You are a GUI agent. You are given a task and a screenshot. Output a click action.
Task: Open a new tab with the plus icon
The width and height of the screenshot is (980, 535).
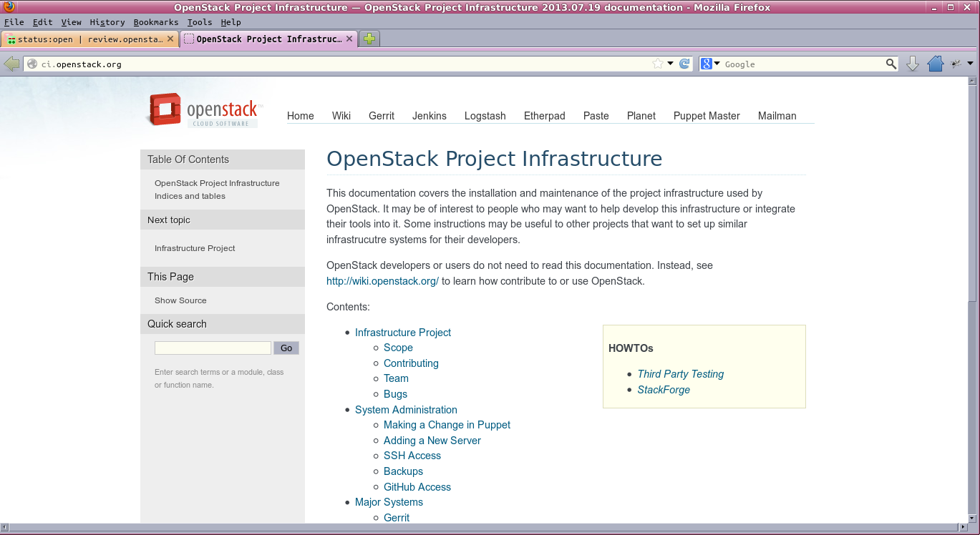[369, 39]
